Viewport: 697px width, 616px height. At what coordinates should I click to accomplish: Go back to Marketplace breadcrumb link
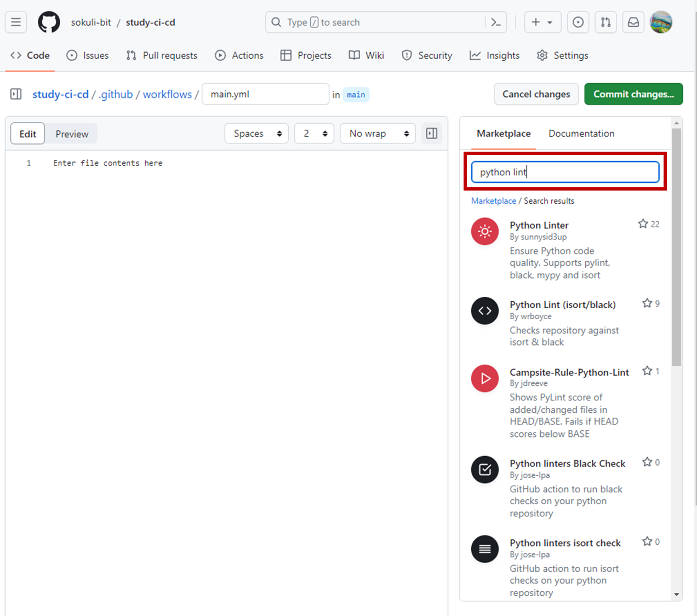coord(494,201)
